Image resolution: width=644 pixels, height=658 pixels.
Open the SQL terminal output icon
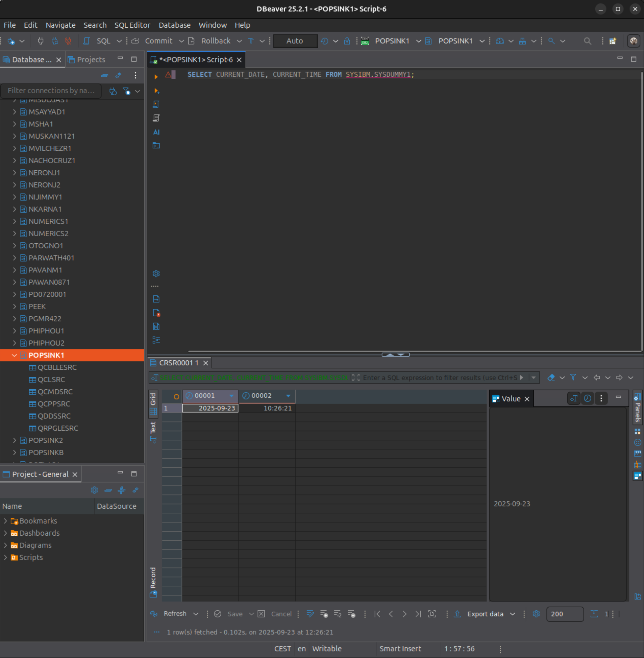[156, 145]
